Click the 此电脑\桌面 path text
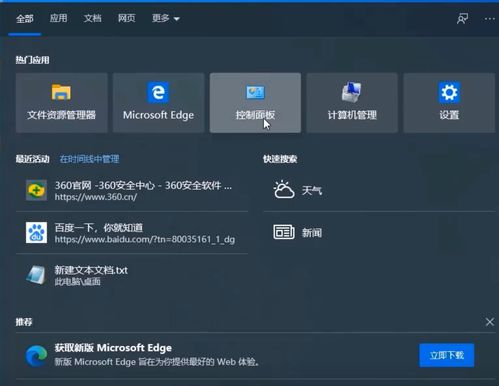 (x=77, y=282)
